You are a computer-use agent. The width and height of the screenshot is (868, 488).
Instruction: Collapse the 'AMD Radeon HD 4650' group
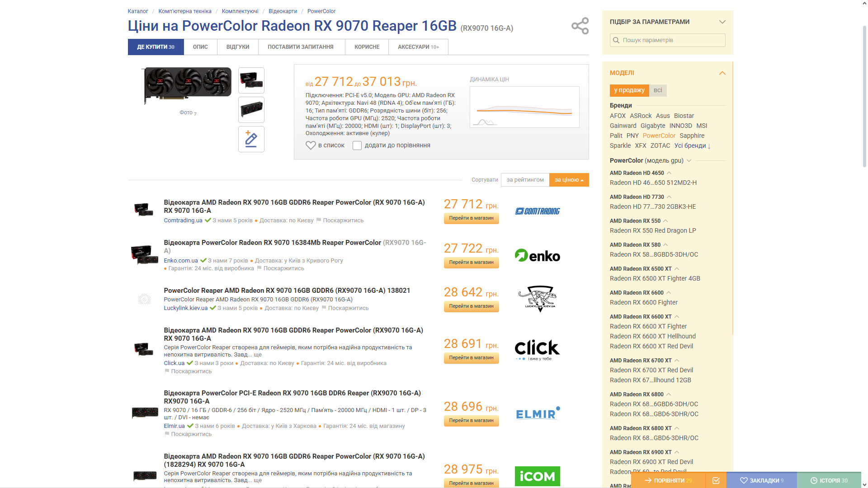pos(669,173)
